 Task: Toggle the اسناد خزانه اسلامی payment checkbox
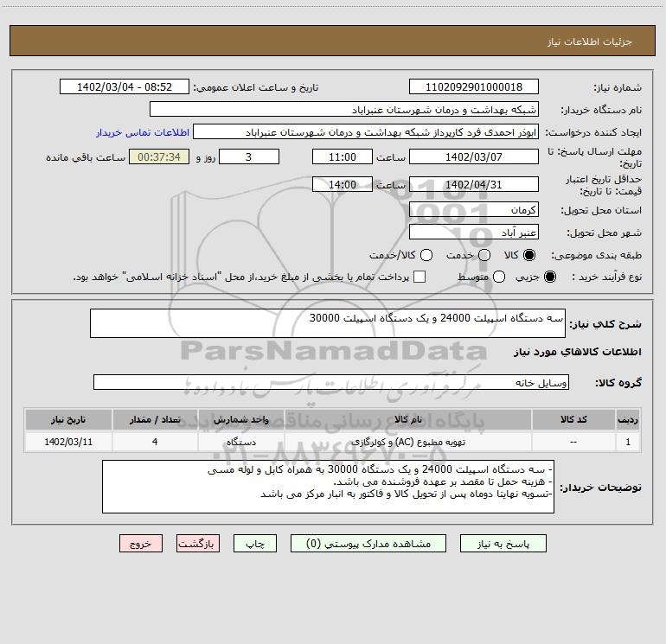[x=419, y=277]
